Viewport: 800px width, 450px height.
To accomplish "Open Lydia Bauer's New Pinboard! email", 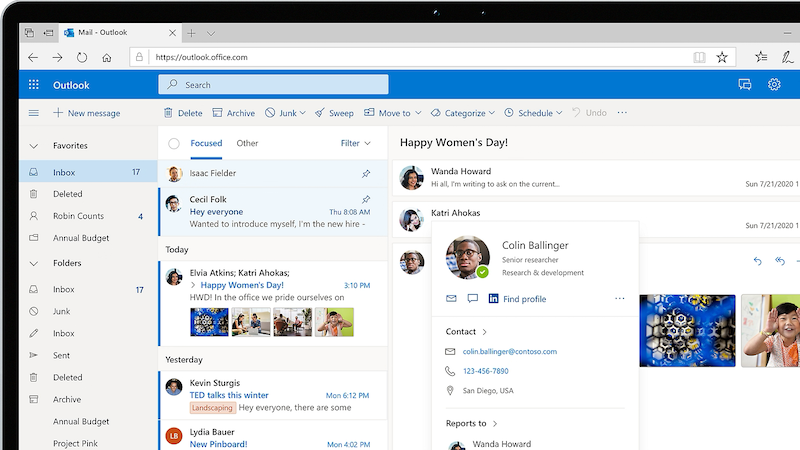I will click(273, 436).
